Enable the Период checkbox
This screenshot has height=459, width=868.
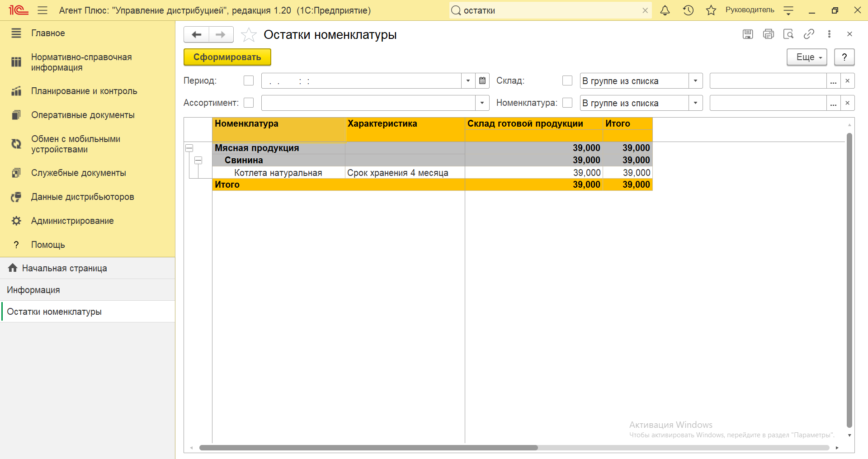249,80
